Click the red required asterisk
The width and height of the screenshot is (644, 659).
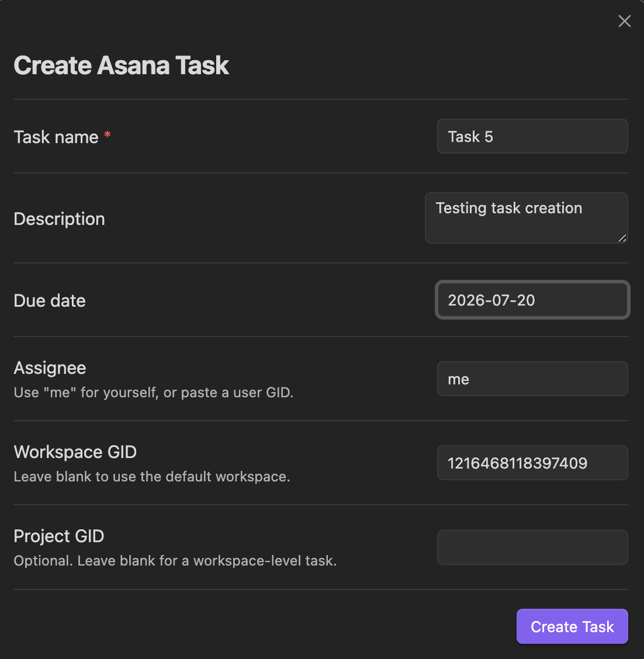click(108, 134)
